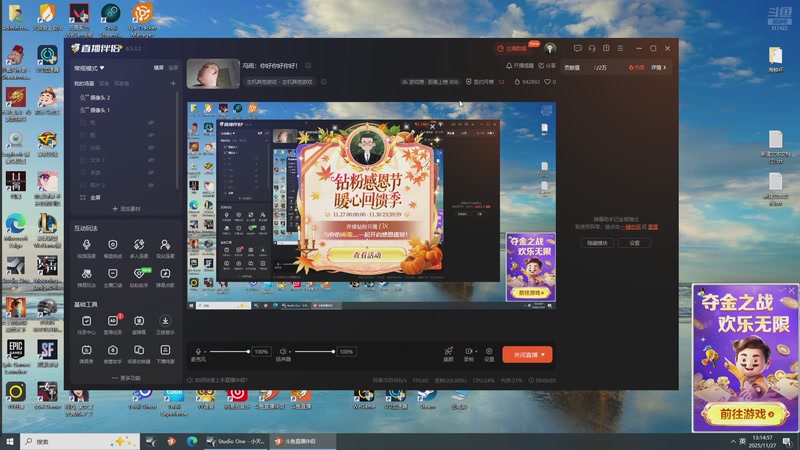Click the microphone volume slider handle

(x=248, y=352)
